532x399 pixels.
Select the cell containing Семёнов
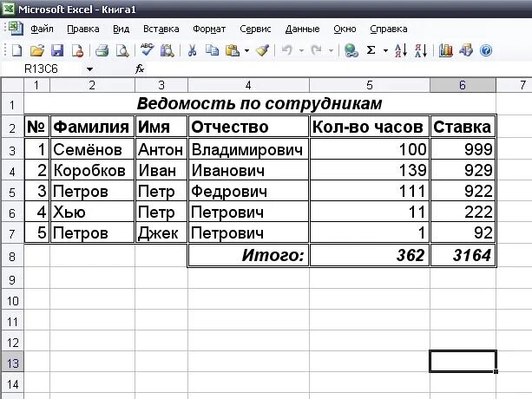(92, 149)
